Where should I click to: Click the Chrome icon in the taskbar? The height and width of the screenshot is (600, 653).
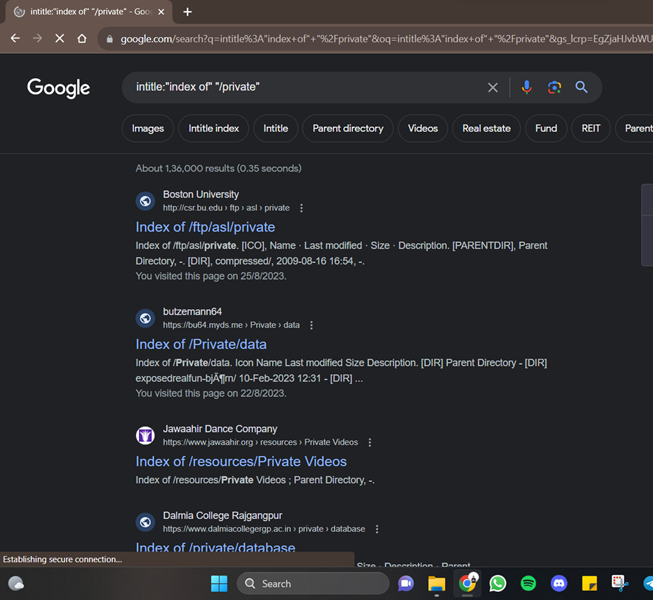pos(467,583)
